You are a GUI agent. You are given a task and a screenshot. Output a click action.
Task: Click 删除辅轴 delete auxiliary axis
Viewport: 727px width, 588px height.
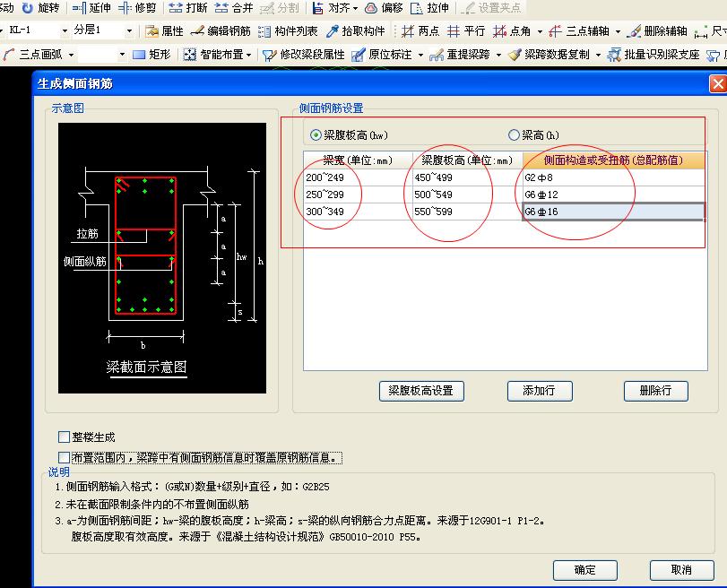pos(656,31)
